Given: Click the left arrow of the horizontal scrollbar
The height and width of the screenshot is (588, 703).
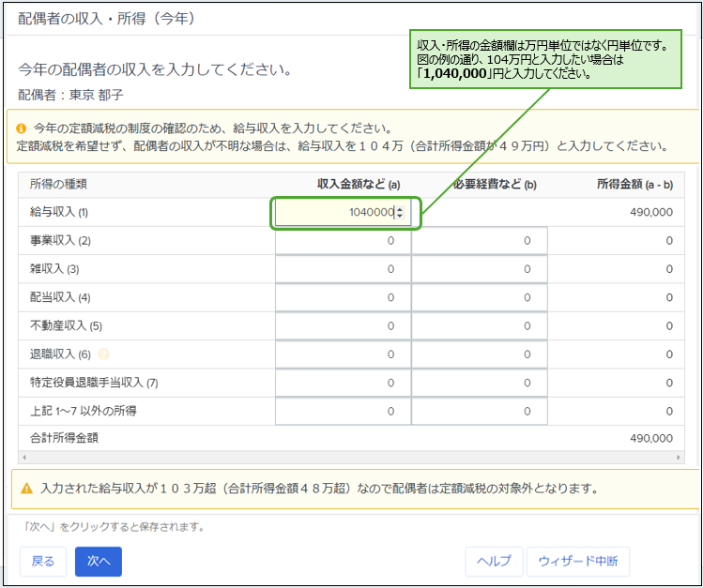Looking at the screenshot, I should click(x=23, y=457).
